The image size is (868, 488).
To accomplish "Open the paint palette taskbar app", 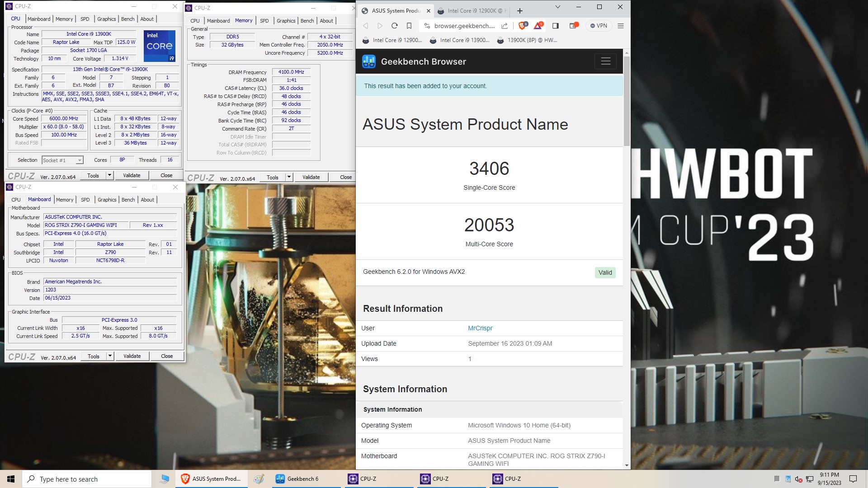I will point(259,479).
